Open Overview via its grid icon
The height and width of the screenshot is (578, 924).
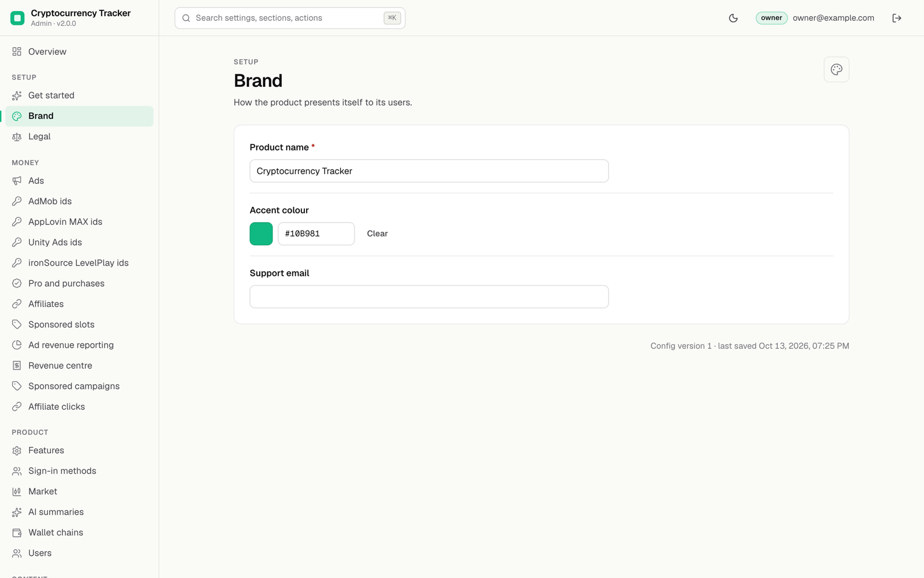click(x=17, y=51)
